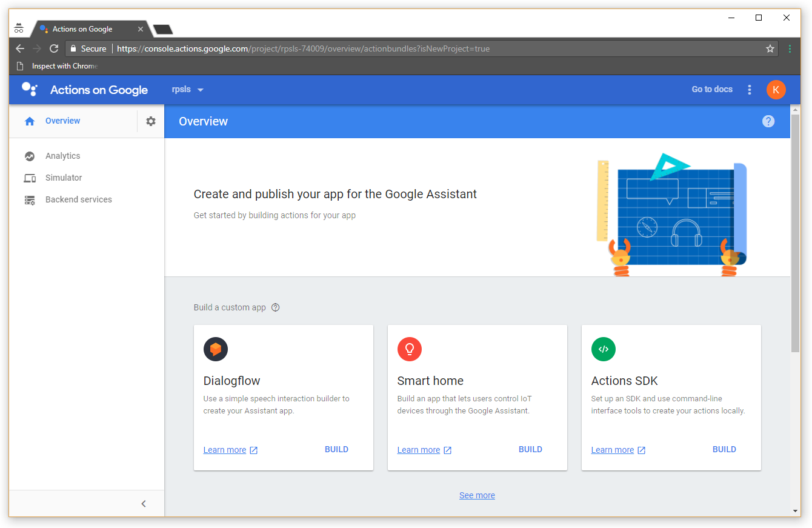The height and width of the screenshot is (528, 812).
Task: Click the Actions SDK code icon
Action: click(x=603, y=349)
